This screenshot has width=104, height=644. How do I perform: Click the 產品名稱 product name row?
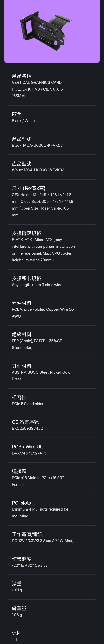52,86
